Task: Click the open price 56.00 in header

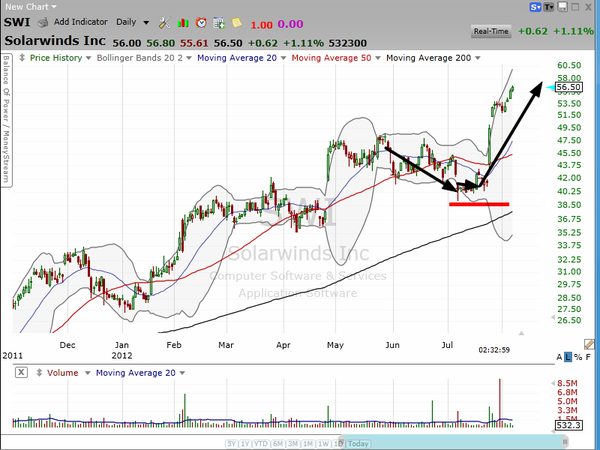Action: (x=127, y=43)
